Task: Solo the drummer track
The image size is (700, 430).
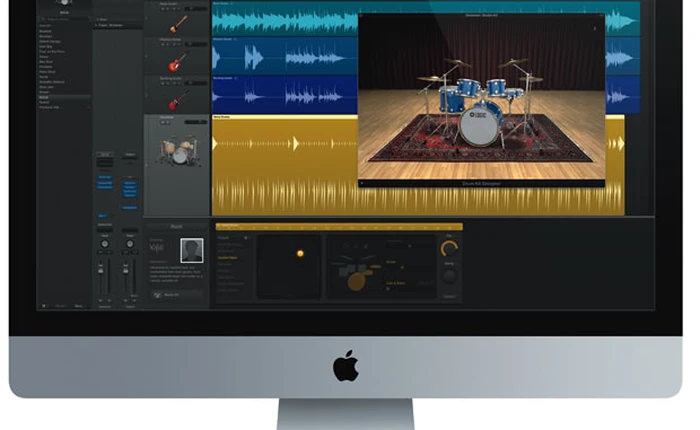Action: 168,122
